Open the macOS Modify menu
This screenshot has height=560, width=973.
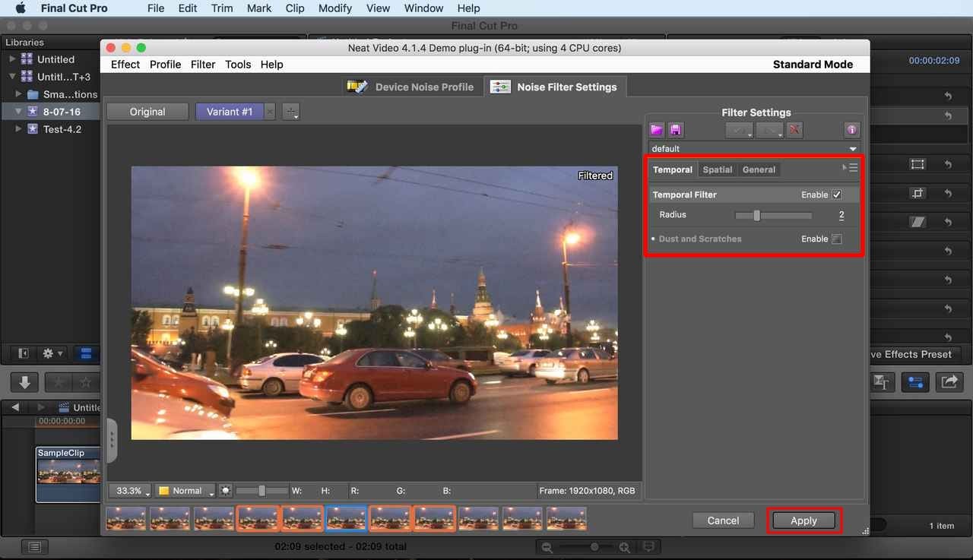click(335, 8)
